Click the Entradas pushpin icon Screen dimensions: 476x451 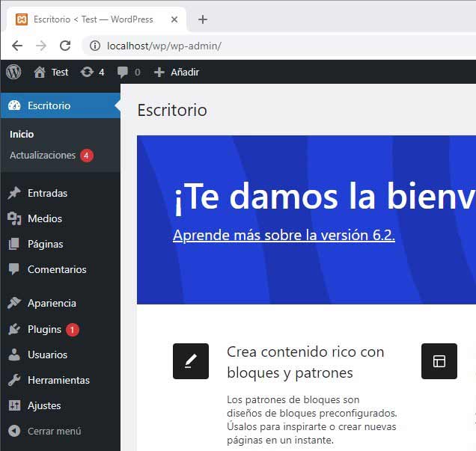coord(14,193)
